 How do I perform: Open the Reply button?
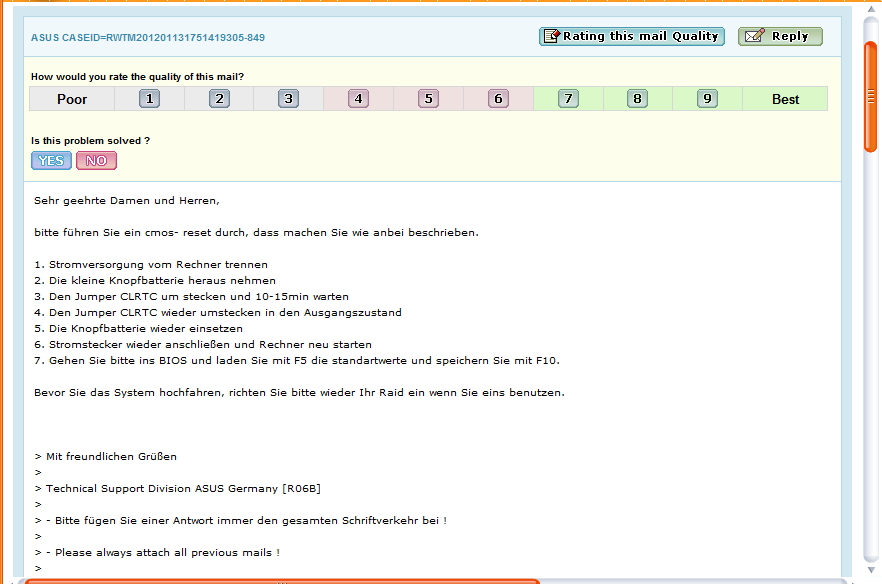click(780, 37)
